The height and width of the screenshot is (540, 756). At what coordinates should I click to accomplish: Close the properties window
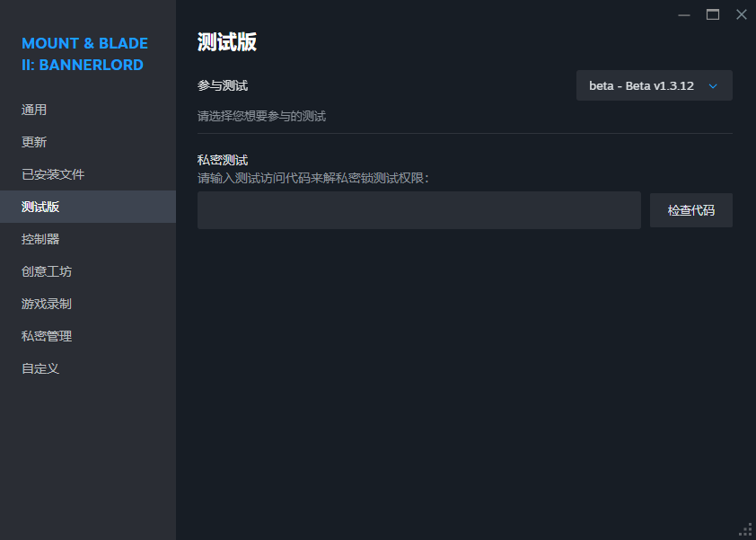click(x=741, y=14)
